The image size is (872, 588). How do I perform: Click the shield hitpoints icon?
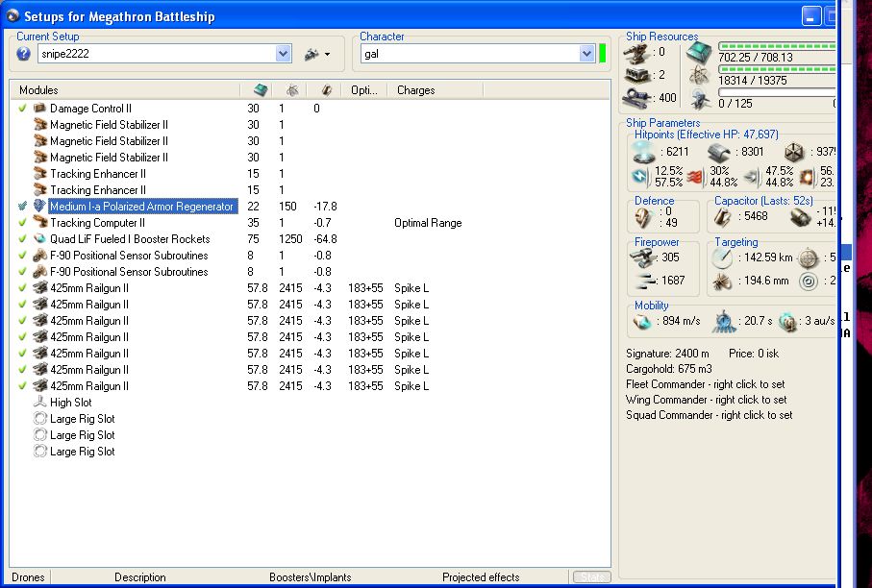[x=643, y=152]
